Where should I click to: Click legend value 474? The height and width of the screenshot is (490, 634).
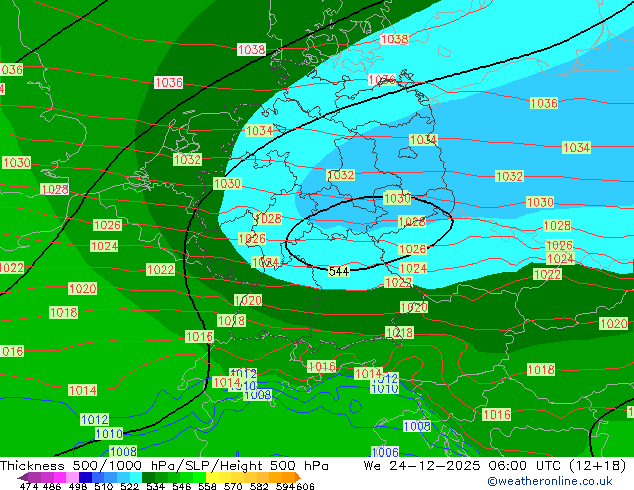tap(29, 486)
